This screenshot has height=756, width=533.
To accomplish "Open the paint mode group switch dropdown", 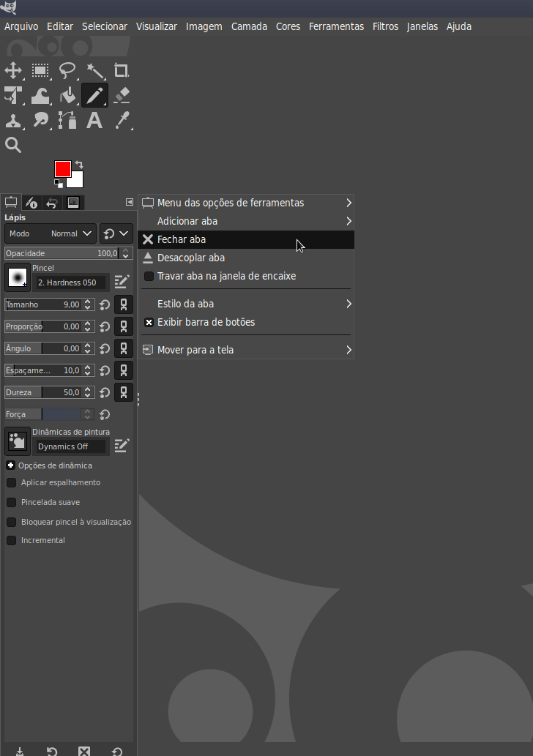I will click(116, 233).
